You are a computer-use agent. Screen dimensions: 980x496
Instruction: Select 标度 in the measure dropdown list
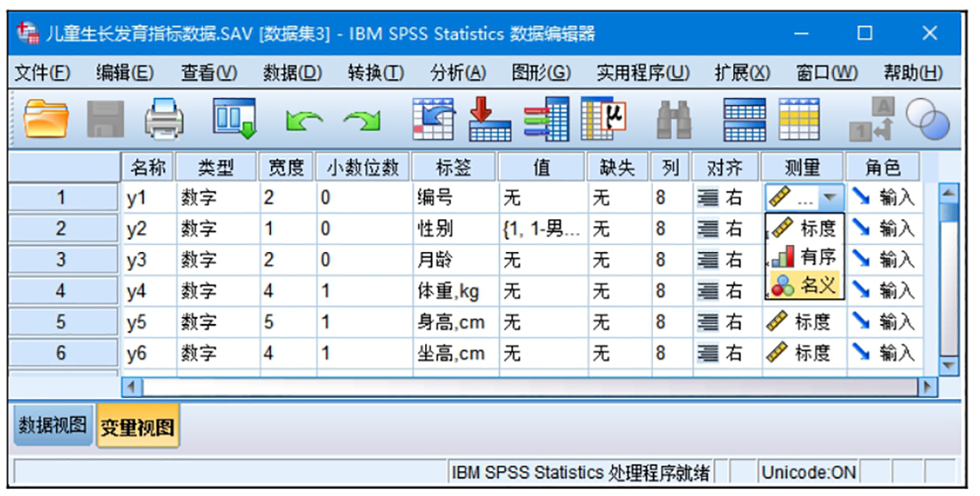click(x=804, y=228)
